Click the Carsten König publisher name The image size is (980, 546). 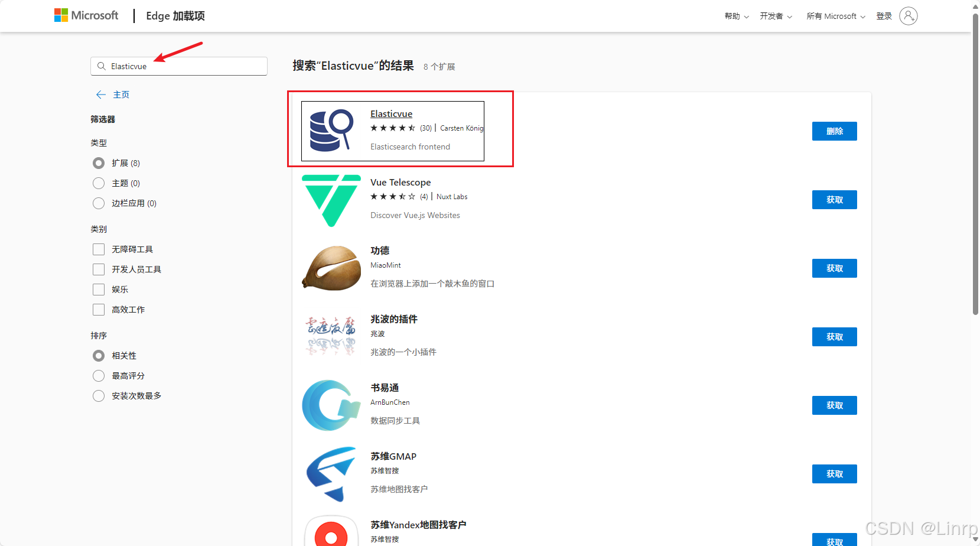[x=462, y=128]
